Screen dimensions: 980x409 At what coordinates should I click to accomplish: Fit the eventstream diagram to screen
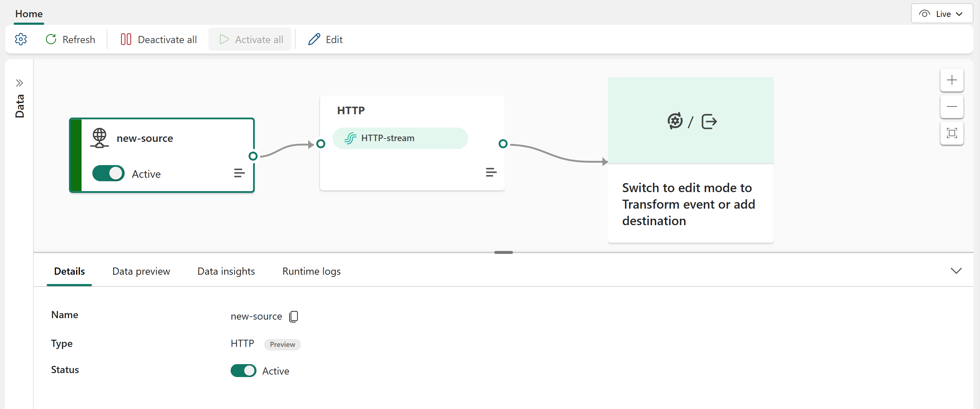click(952, 134)
